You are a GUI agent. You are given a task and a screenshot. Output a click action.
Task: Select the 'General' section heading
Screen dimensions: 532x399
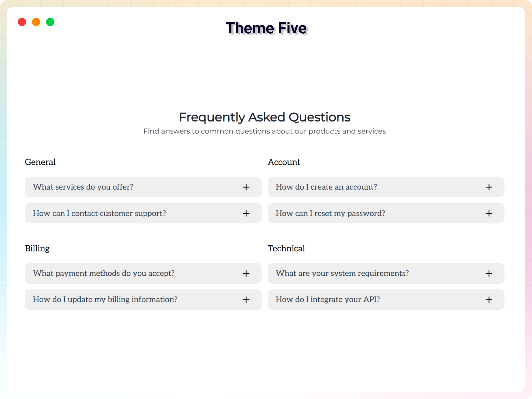point(40,162)
